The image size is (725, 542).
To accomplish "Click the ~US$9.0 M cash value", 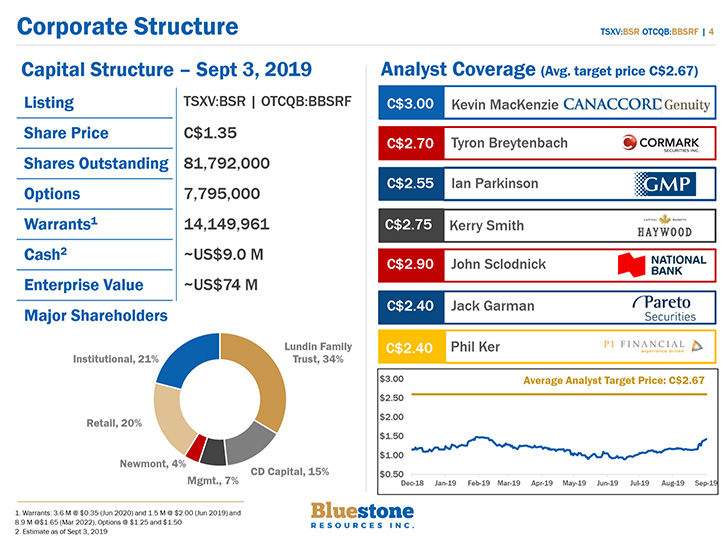I will click(x=223, y=254).
